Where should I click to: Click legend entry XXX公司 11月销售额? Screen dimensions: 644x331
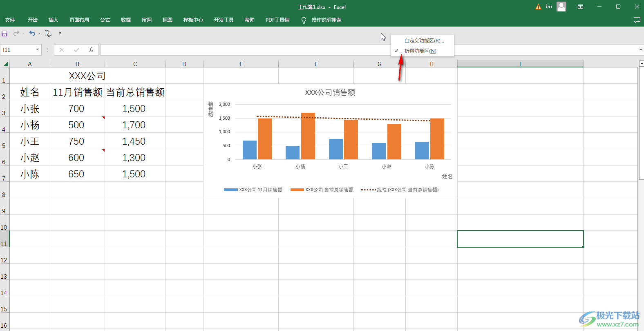[253, 190]
